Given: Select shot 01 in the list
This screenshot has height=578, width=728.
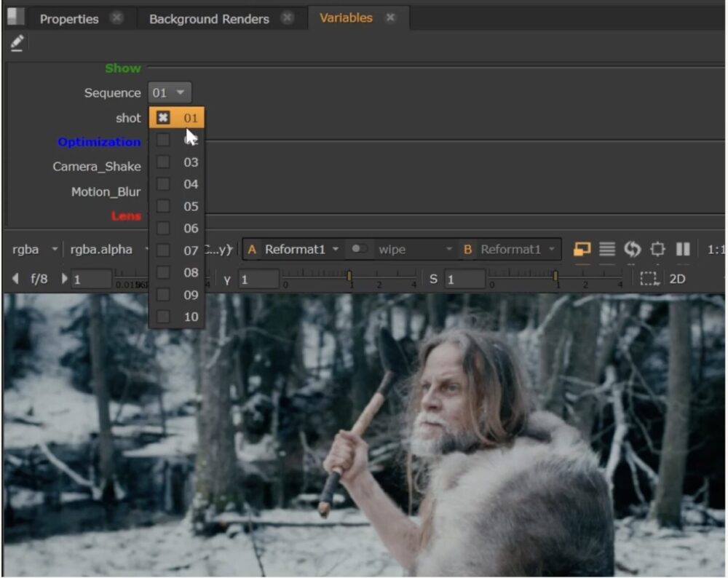Looking at the screenshot, I should tap(176, 117).
